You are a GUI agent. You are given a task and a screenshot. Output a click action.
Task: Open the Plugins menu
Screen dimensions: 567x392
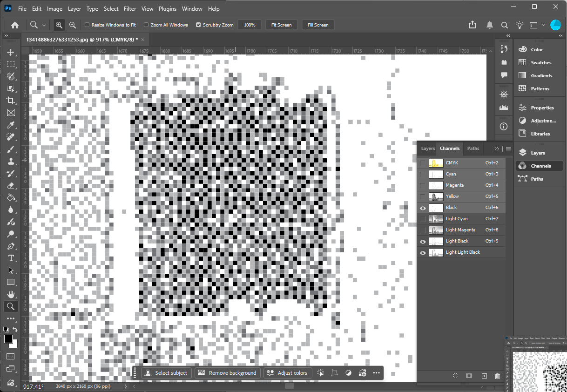pos(168,9)
